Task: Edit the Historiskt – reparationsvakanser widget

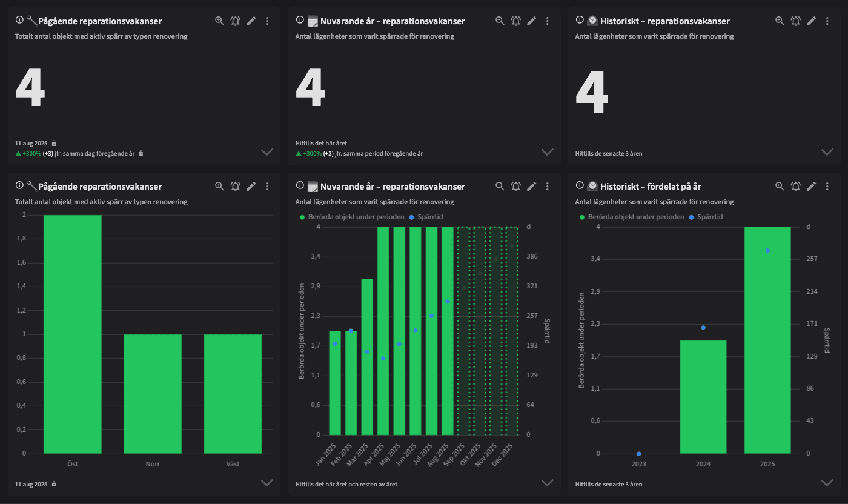Action: [x=811, y=20]
